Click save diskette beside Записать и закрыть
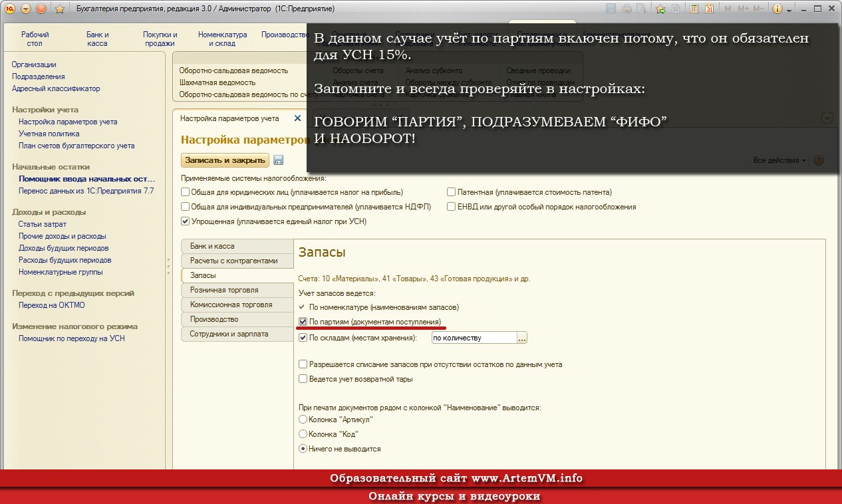 tap(279, 160)
